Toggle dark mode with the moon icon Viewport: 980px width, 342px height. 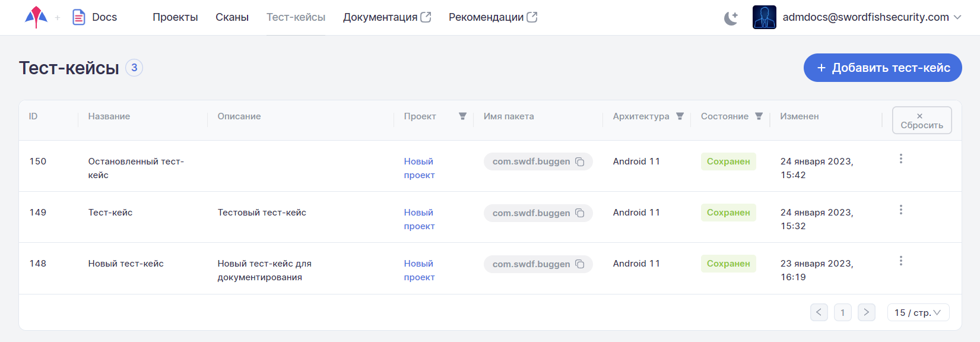[731, 18]
